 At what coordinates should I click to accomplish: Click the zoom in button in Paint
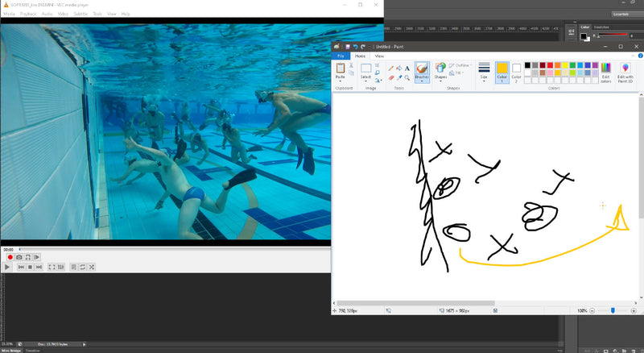pos(634,310)
